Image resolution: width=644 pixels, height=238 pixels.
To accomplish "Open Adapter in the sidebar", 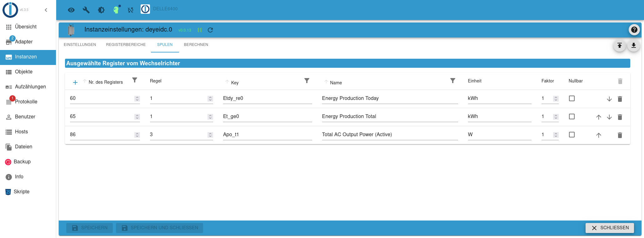I will 28,42.
